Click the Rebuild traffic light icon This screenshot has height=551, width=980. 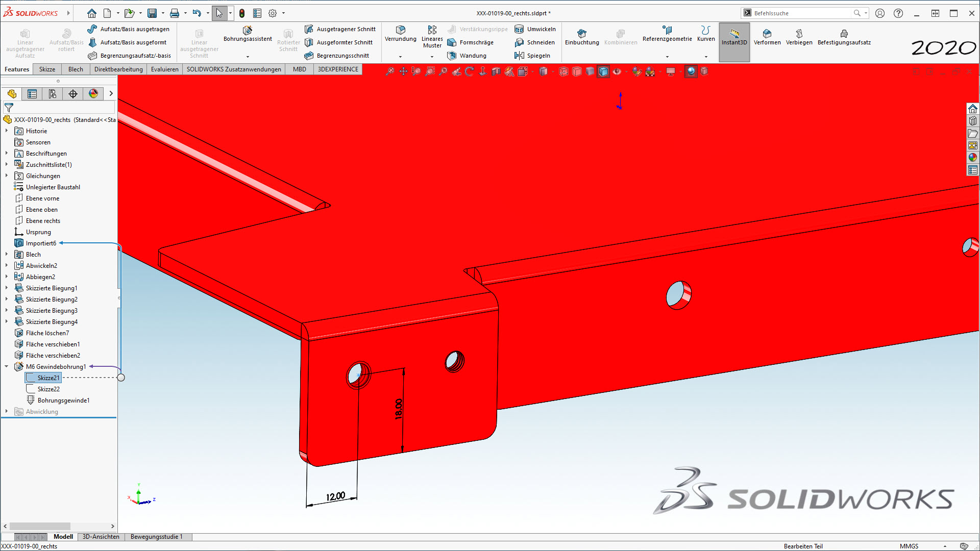[242, 13]
